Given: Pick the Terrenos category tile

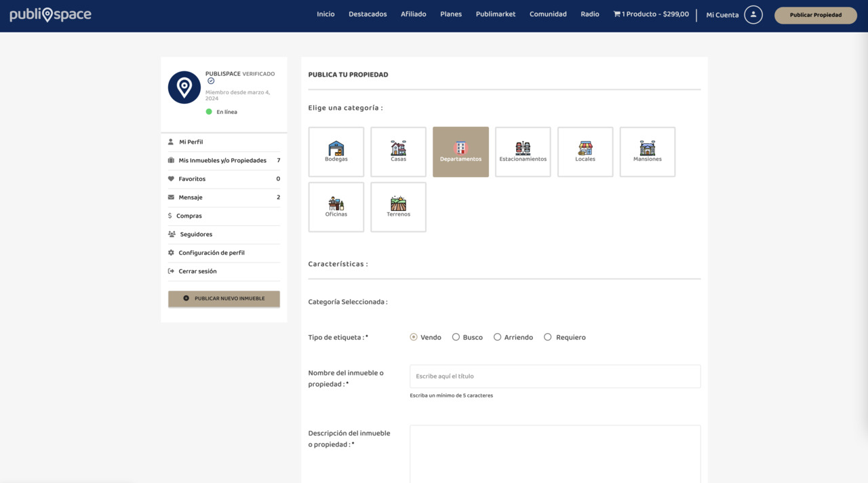Looking at the screenshot, I should [398, 207].
